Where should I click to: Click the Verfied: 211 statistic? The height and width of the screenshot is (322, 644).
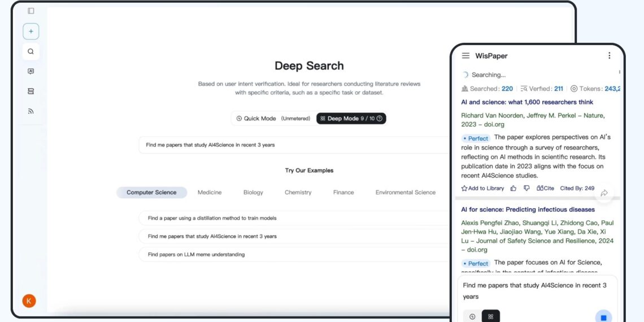coord(542,88)
